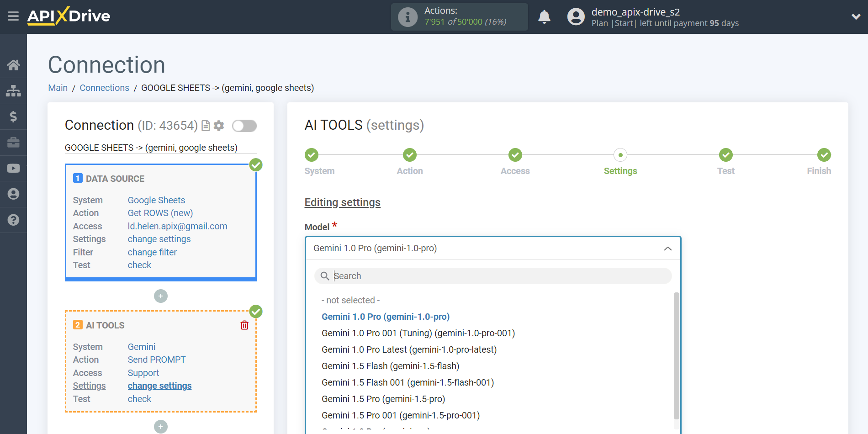
Task: Go to the Settings wizard step
Action: pyautogui.click(x=620, y=155)
